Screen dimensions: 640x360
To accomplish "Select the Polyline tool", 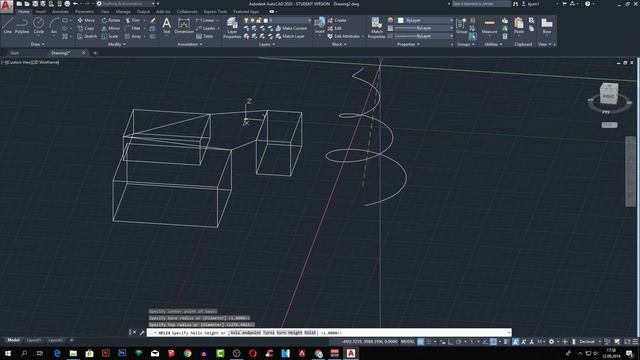I will point(22,26).
